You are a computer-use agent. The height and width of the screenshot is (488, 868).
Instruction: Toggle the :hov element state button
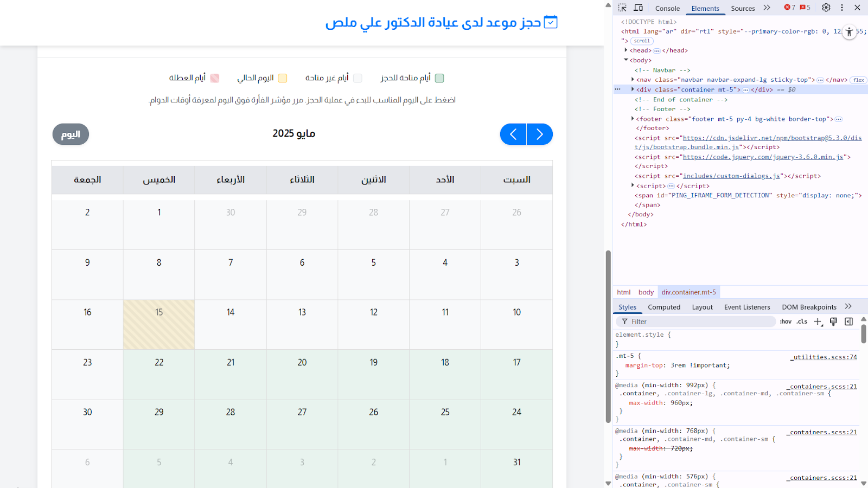(x=786, y=322)
